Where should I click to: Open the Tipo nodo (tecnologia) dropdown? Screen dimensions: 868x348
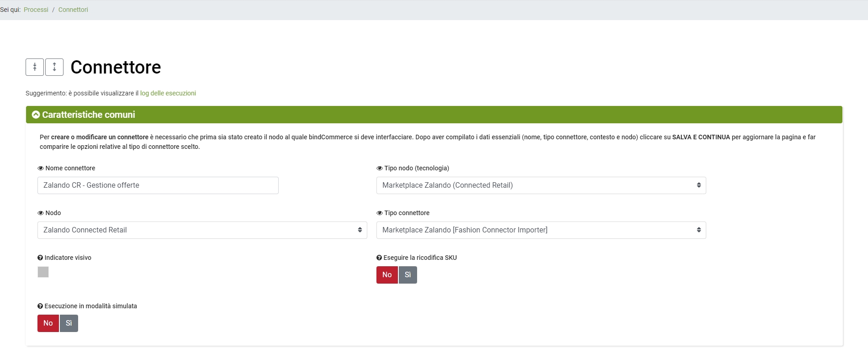coord(541,185)
